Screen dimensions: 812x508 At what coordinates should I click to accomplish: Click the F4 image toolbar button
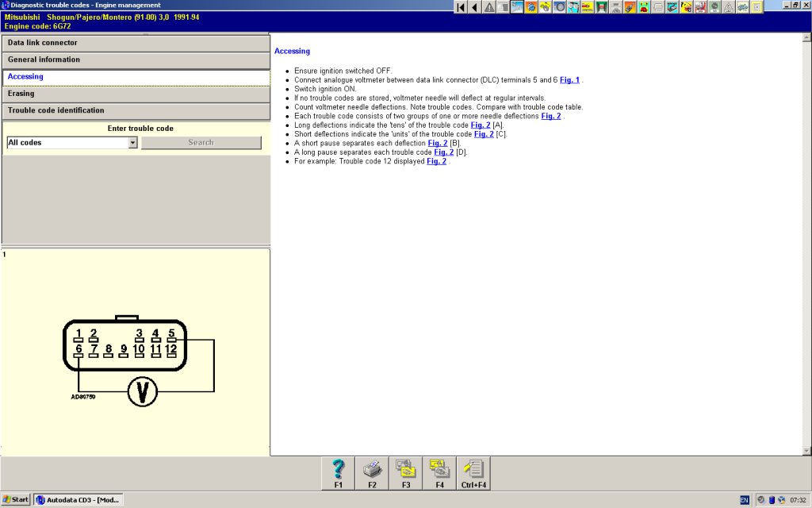(439, 473)
